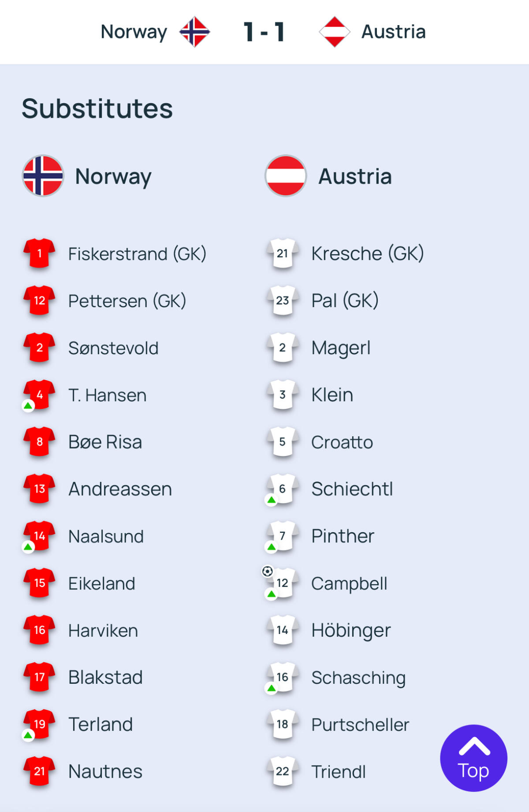Click Norway team name in score header
Image resolution: width=529 pixels, height=812 pixels.
pyautogui.click(x=134, y=32)
